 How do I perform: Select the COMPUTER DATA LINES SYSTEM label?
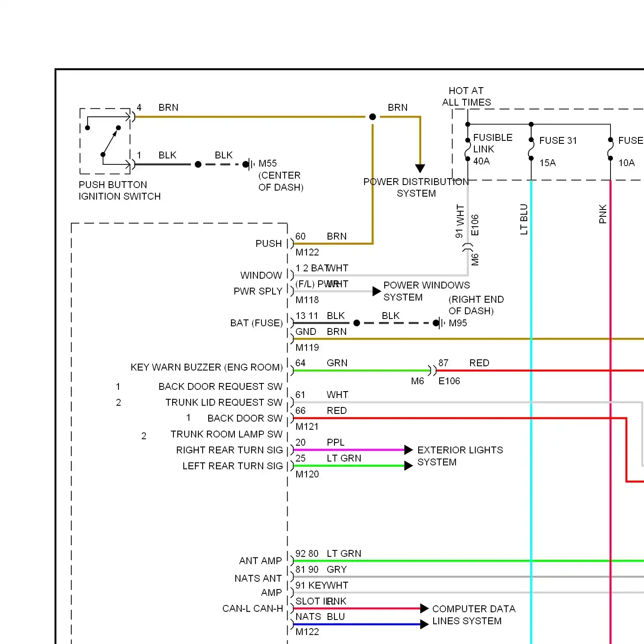[x=474, y=615]
